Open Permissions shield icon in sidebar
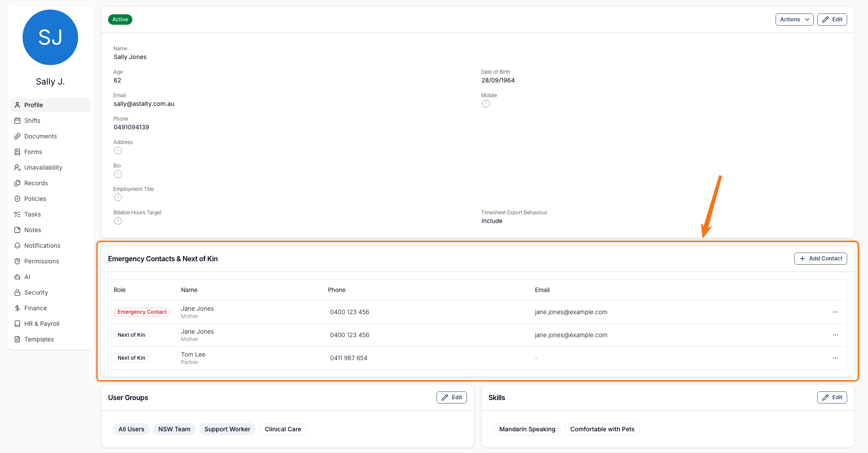The height and width of the screenshot is (453, 868). (x=17, y=261)
